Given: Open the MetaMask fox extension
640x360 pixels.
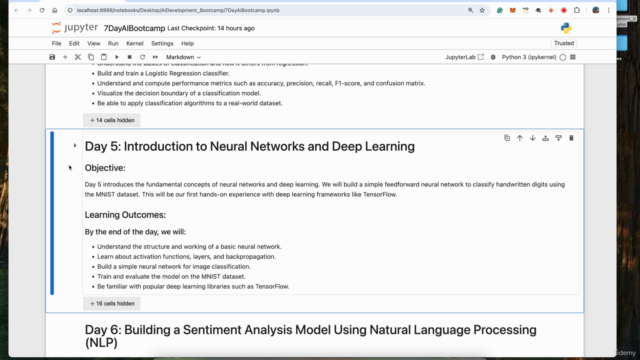Looking at the screenshot, I should click(513, 10).
